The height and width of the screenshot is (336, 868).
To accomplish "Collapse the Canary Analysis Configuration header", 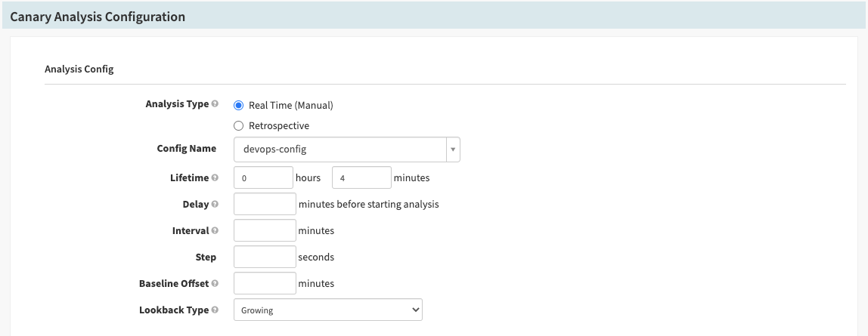I will click(98, 17).
